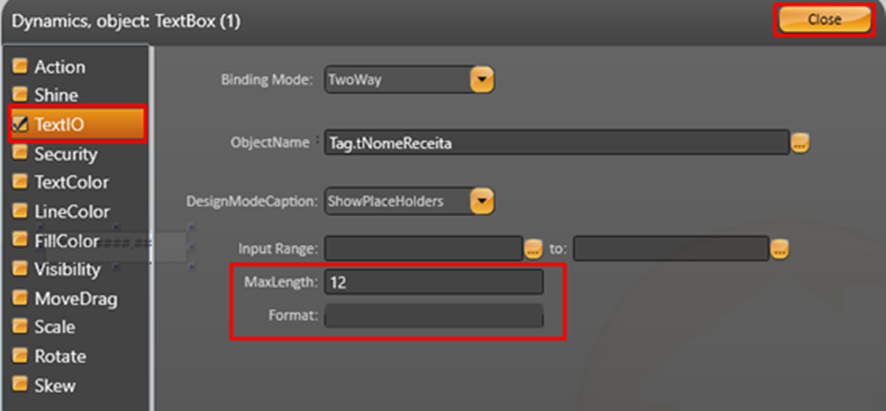
Task: Click the ObjectName text field
Action: coord(555,144)
